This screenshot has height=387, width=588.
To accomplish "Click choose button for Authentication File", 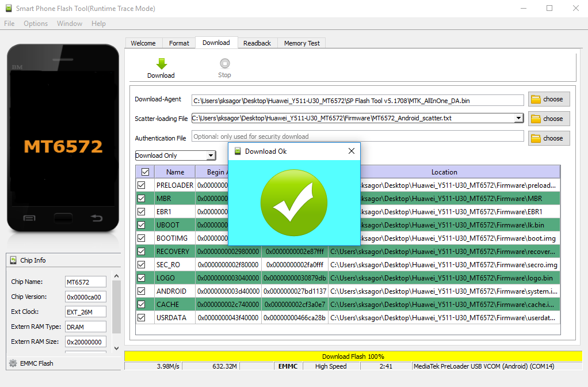I will [549, 138].
